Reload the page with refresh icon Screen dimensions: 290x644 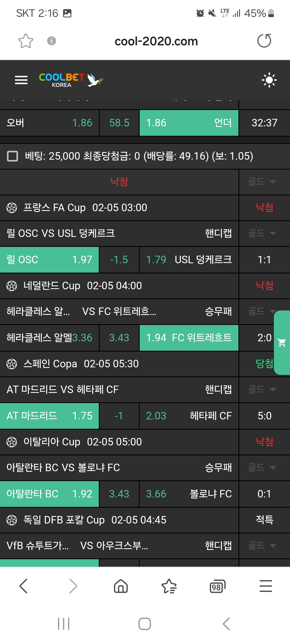point(264,41)
